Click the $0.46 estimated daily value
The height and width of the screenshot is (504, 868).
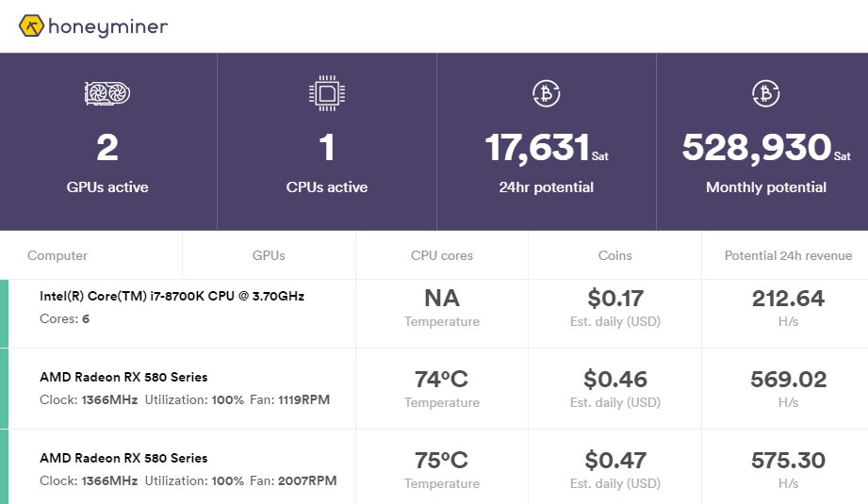(x=615, y=380)
